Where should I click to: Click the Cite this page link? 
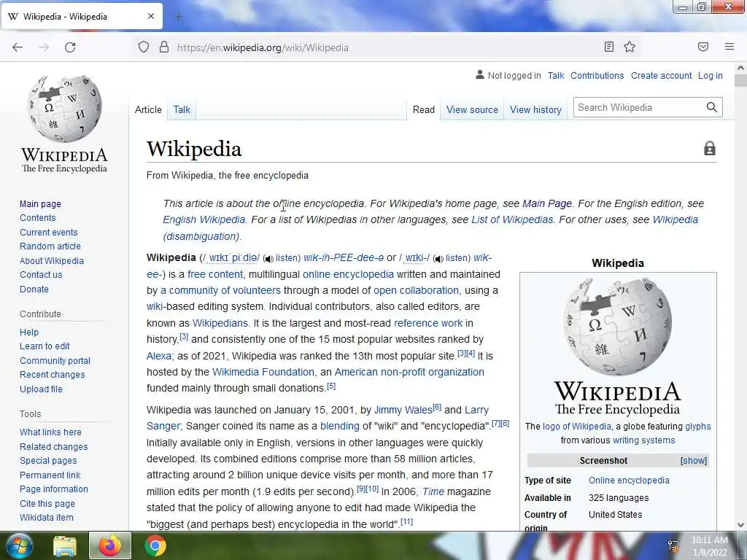click(47, 503)
